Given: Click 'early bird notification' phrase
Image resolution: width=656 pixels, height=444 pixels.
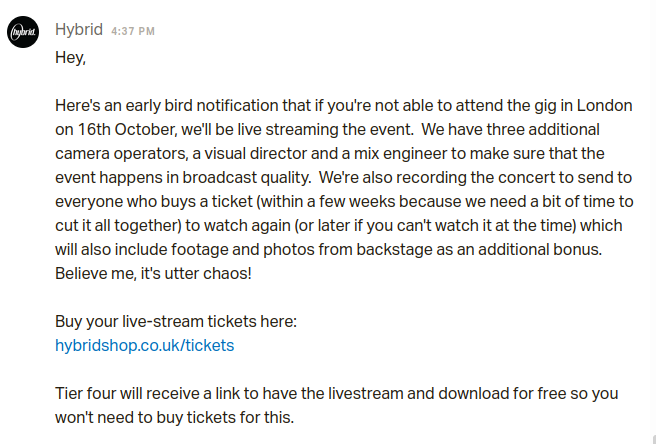Looking at the screenshot, I should pos(202,105).
